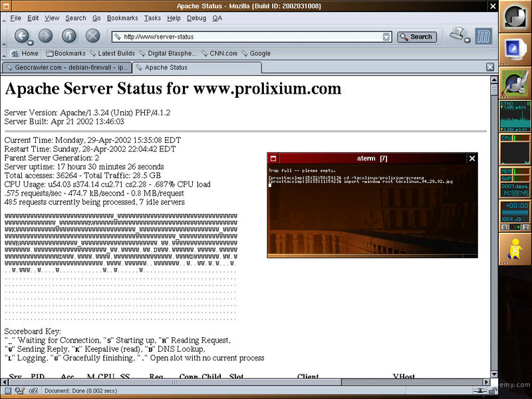Click the horizontal scrollbar thumb

175,382
